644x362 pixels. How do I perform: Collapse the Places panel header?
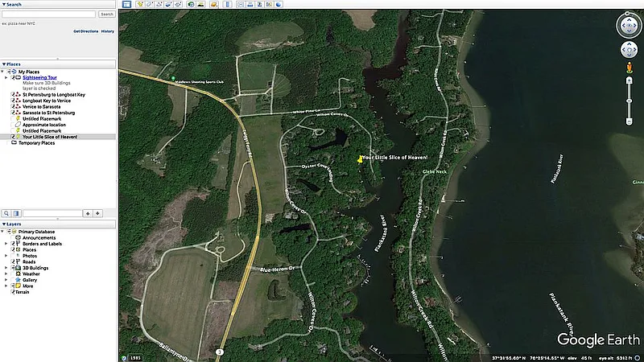click(x=3, y=64)
